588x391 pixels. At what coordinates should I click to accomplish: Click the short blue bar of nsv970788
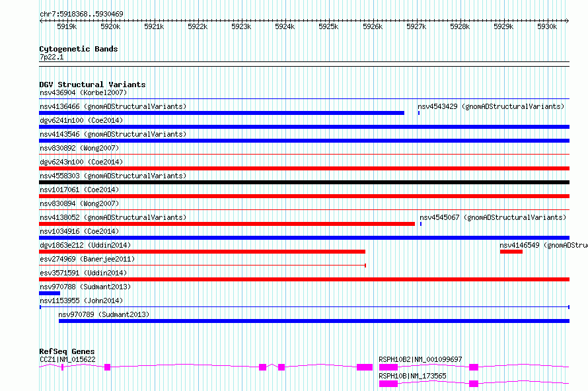pos(50,293)
